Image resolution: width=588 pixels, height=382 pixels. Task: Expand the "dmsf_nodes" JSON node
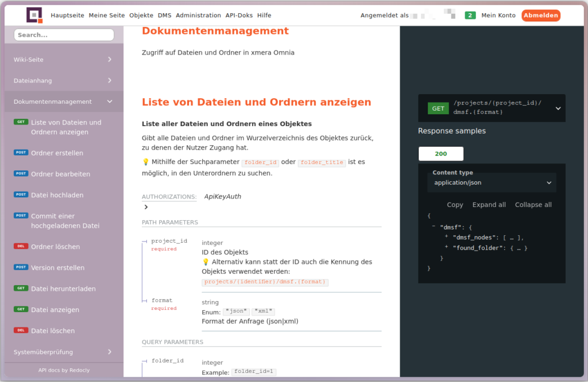(x=447, y=237)
